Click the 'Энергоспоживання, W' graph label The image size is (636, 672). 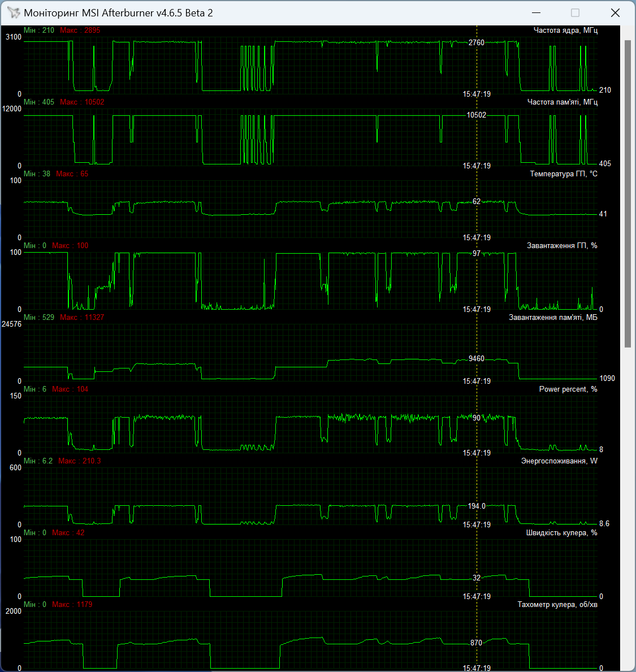click(559, 461)
